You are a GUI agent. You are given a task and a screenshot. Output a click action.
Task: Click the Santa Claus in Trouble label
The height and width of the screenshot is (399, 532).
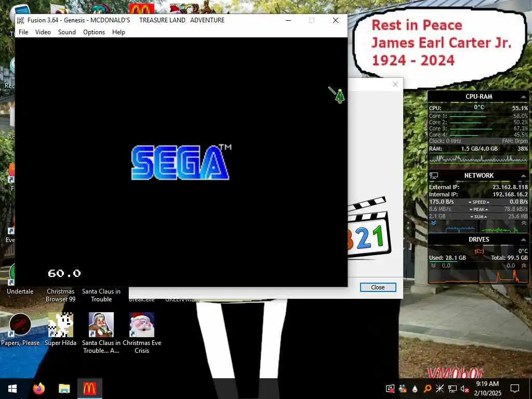[x=101, y=295]
